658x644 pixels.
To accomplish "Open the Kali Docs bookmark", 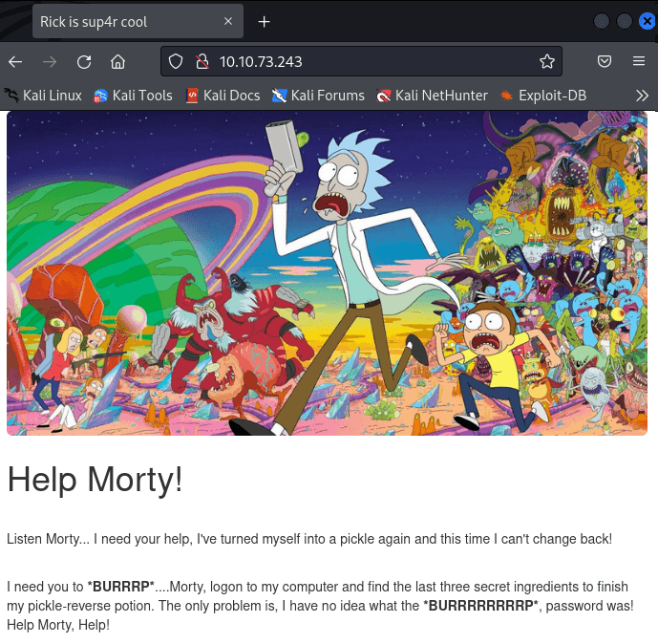I will (223, 96).
